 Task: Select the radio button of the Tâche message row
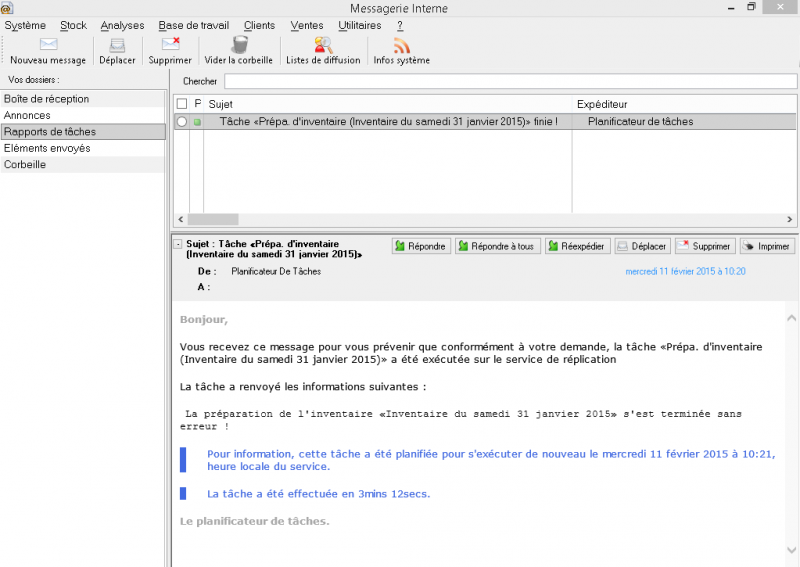tap(182, 121)
